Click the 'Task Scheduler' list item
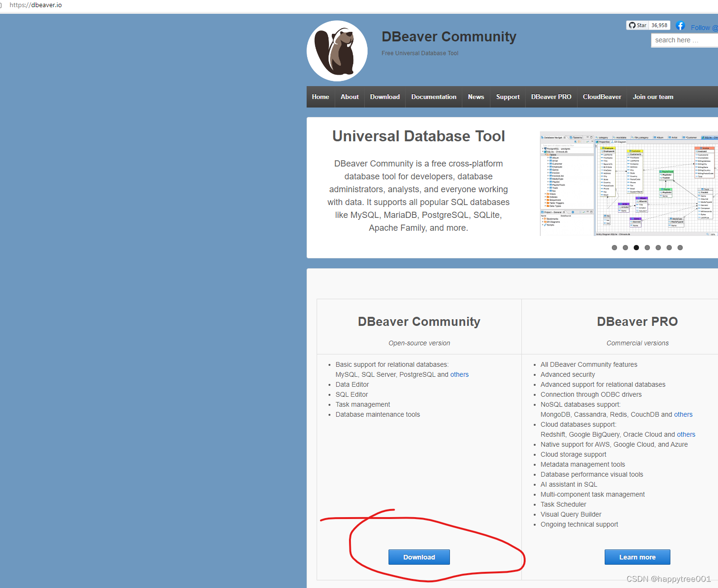This screenshot has height=588, width=718. 564,504
